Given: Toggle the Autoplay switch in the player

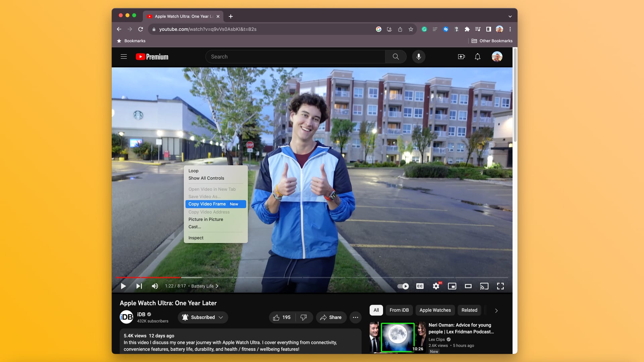Looking at the screenshot, I should point(402,286).
